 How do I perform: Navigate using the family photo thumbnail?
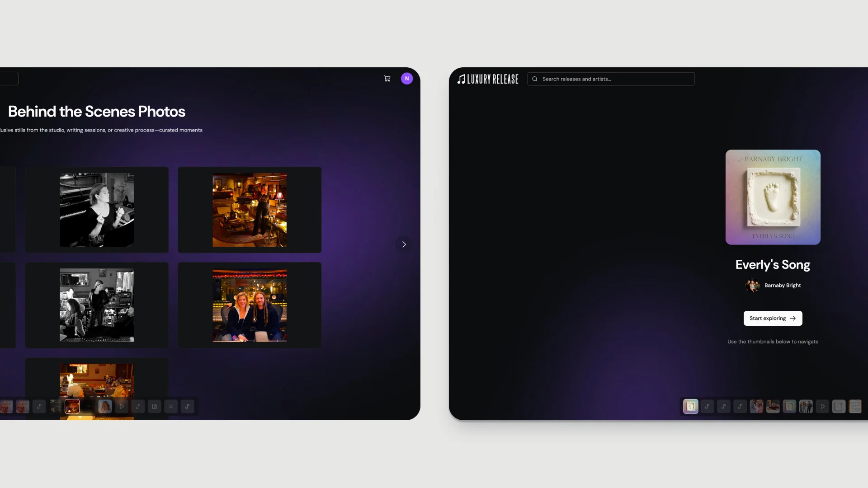click(756, 406)
